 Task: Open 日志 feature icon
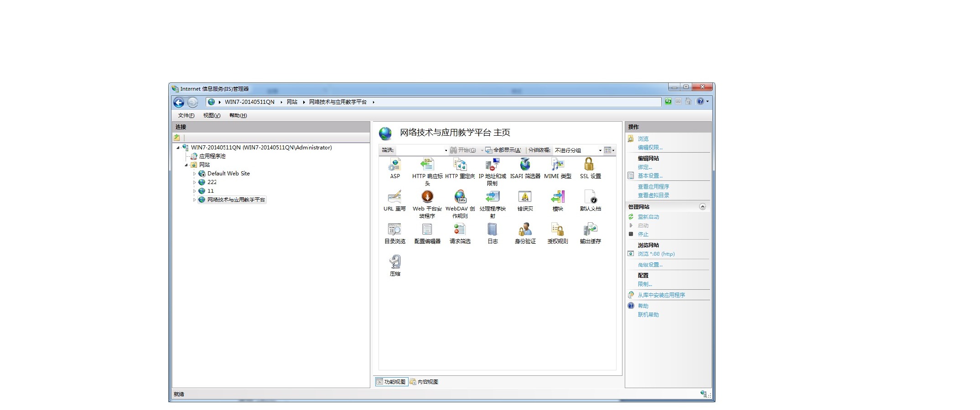click(493, 233)
